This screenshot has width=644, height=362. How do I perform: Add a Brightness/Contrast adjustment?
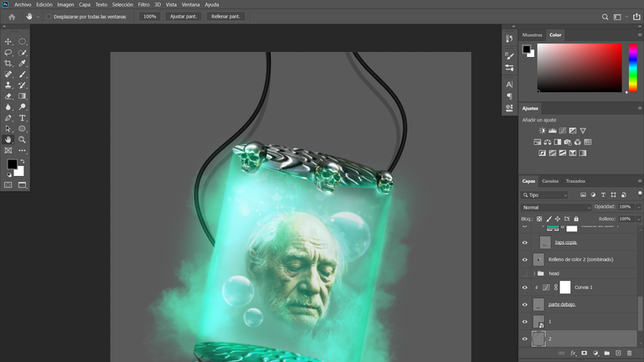[543, 131]
